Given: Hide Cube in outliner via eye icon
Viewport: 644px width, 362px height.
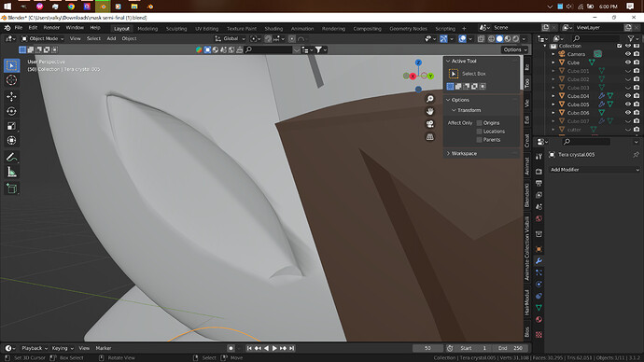Looking at the screenshot, I should (627, 63).
